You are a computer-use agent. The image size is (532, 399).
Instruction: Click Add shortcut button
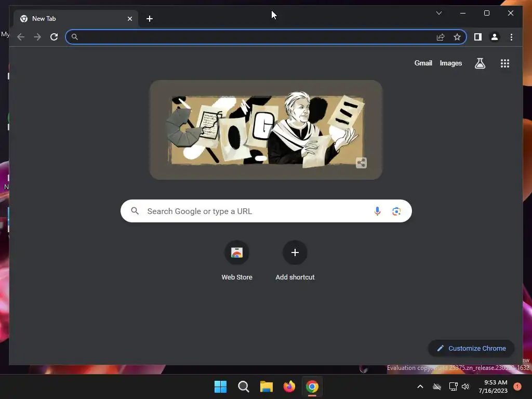pos(295,261)
